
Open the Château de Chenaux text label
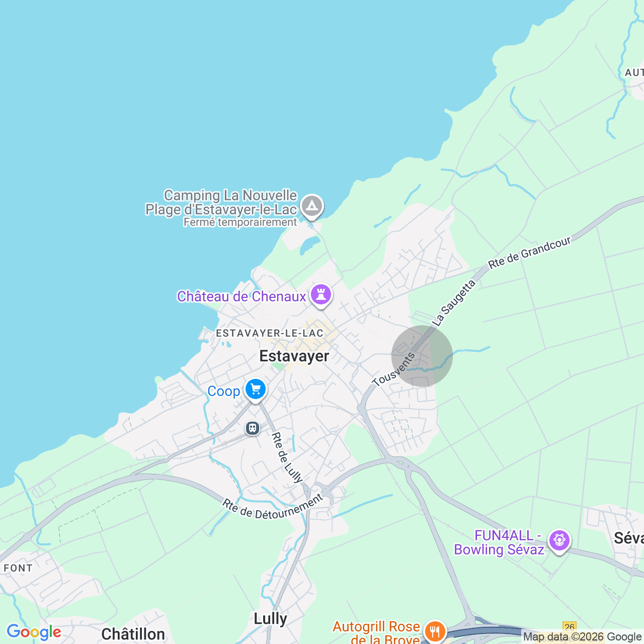click(242, 296)
